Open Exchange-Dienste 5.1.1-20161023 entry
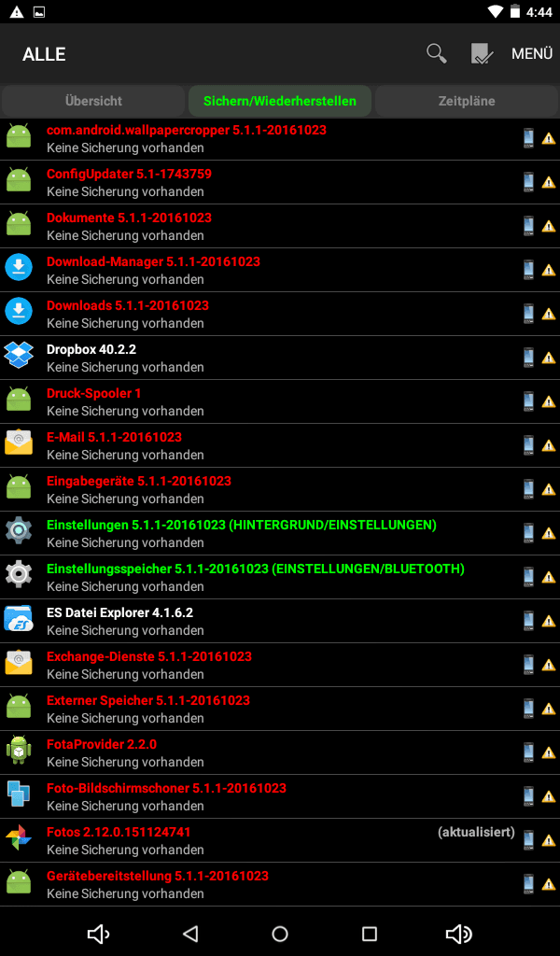This screenshot has height=956, width=560. (x=280, y=665)
